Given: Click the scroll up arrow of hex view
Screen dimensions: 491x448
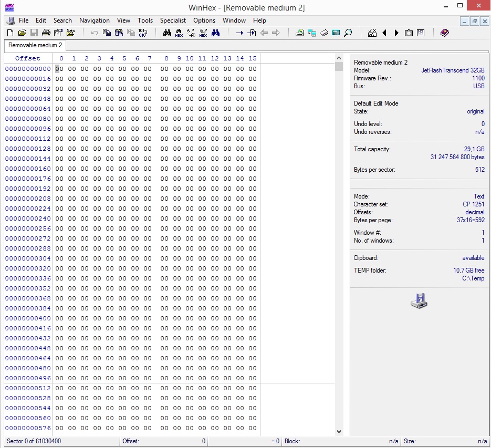Looking at the screenshot, I should pyautogui.click(x=339, y=58).
